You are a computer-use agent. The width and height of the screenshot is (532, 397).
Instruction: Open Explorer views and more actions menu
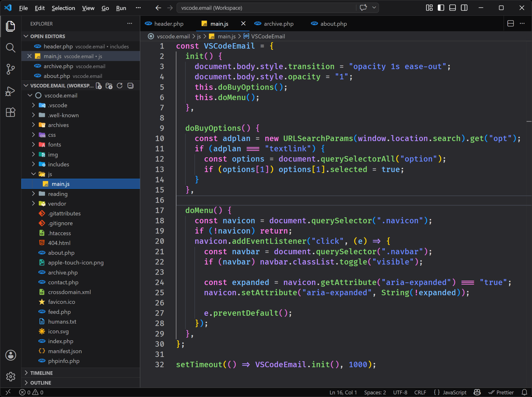click(130, 23)
